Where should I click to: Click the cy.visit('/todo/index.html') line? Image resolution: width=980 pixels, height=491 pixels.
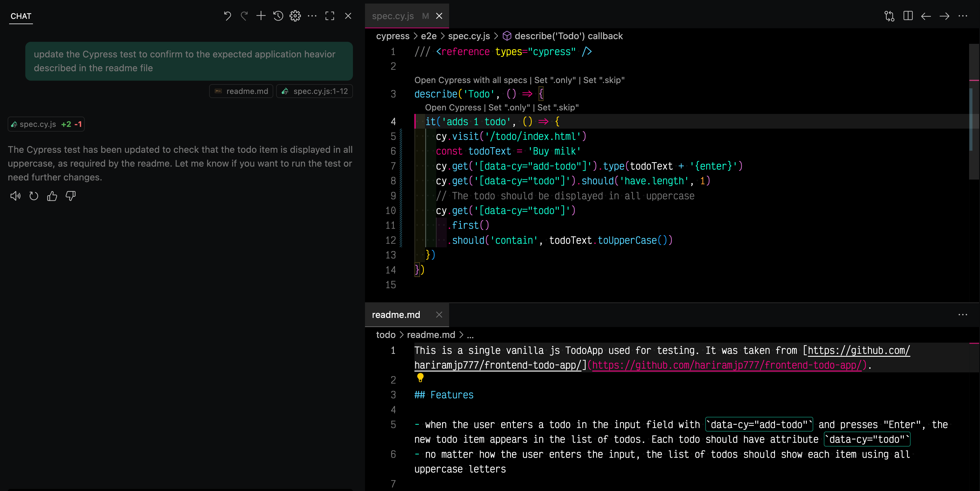(511, 137)
